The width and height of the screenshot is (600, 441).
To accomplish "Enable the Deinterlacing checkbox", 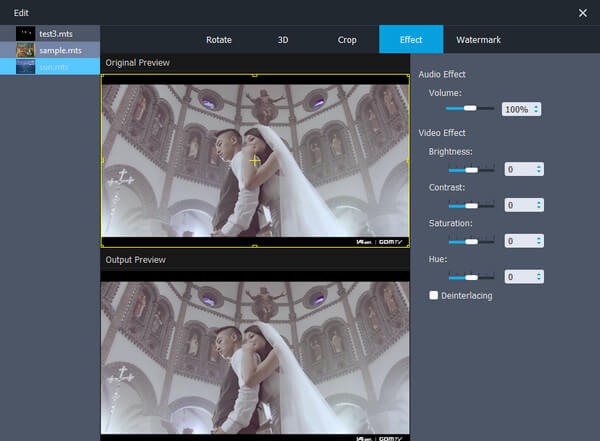I will [x=433, y=295].
